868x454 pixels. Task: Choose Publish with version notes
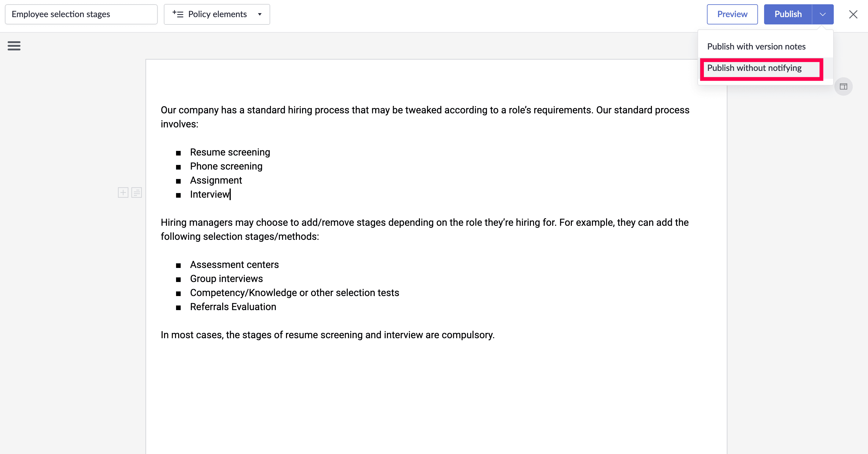(x=756, y=46)
